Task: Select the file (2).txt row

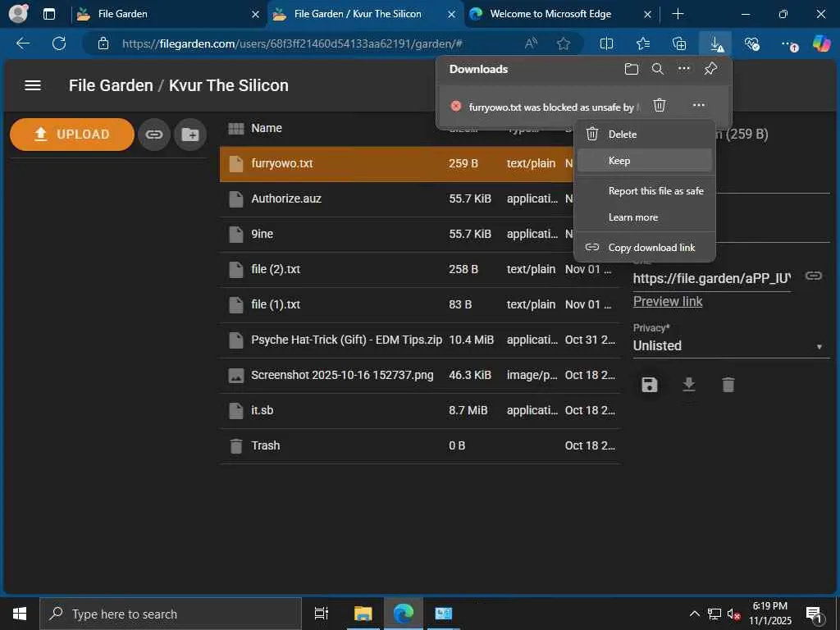Action: [420, 269]
